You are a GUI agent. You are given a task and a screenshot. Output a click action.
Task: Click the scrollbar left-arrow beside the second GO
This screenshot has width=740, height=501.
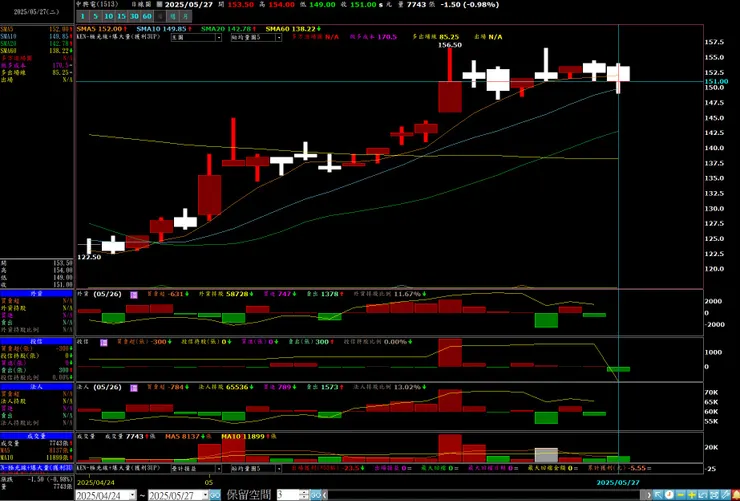click(325, 495)
